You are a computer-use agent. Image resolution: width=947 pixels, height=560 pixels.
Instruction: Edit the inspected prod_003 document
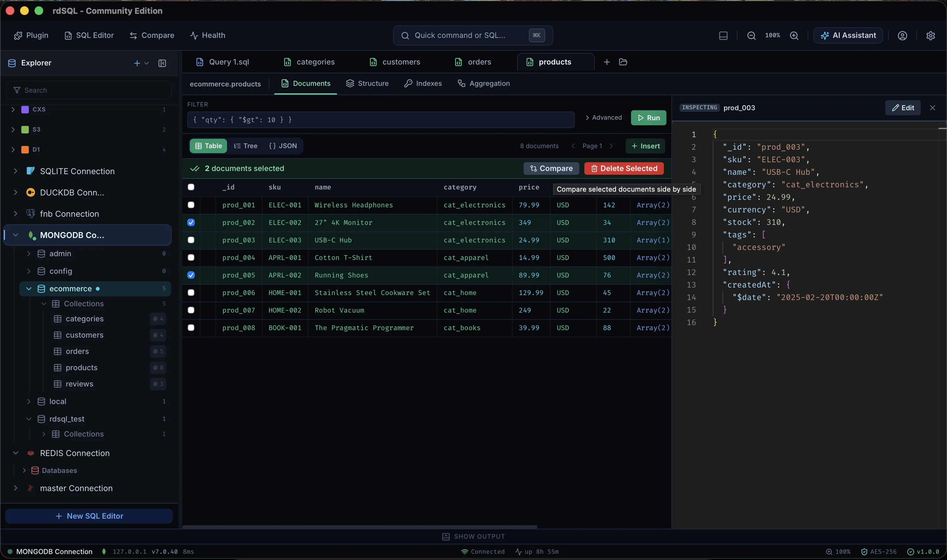click(x=903, y=108)
